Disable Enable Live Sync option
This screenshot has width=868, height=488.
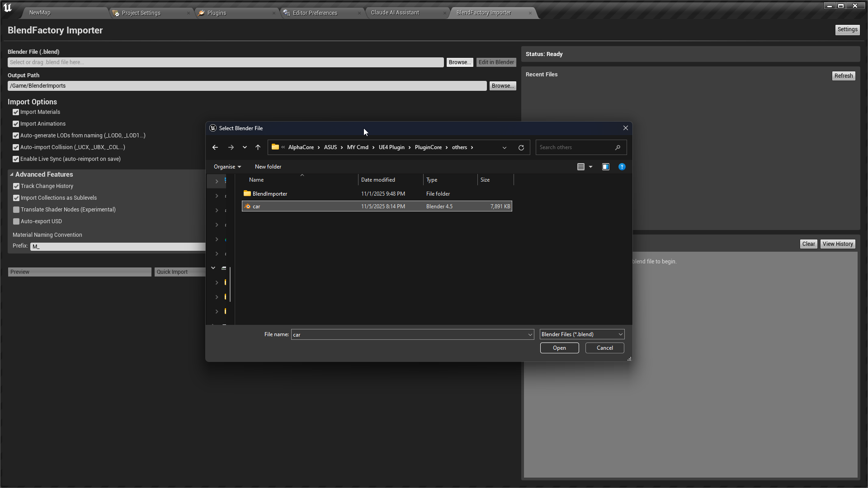point(16,159)
